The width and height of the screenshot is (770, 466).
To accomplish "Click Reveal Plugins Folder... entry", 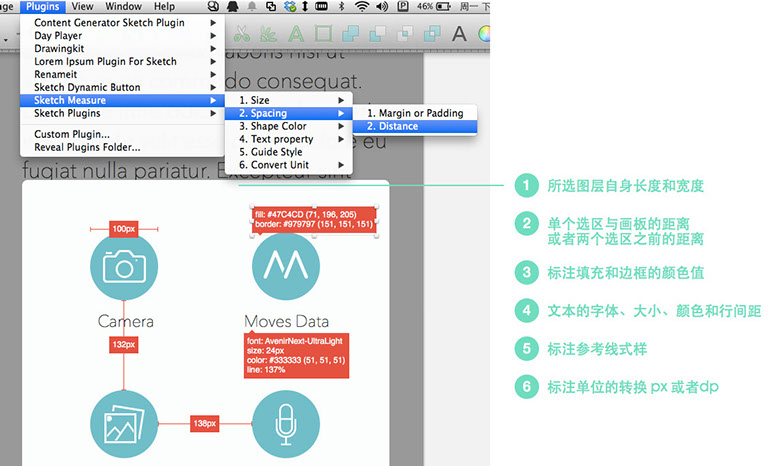I will pyautogui.click(x=87, y=147).
